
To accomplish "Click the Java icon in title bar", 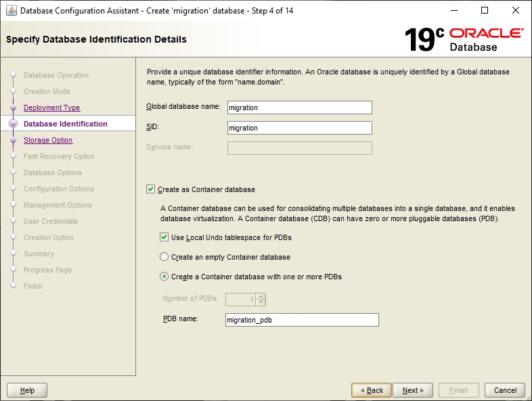I will pos(12,11).
